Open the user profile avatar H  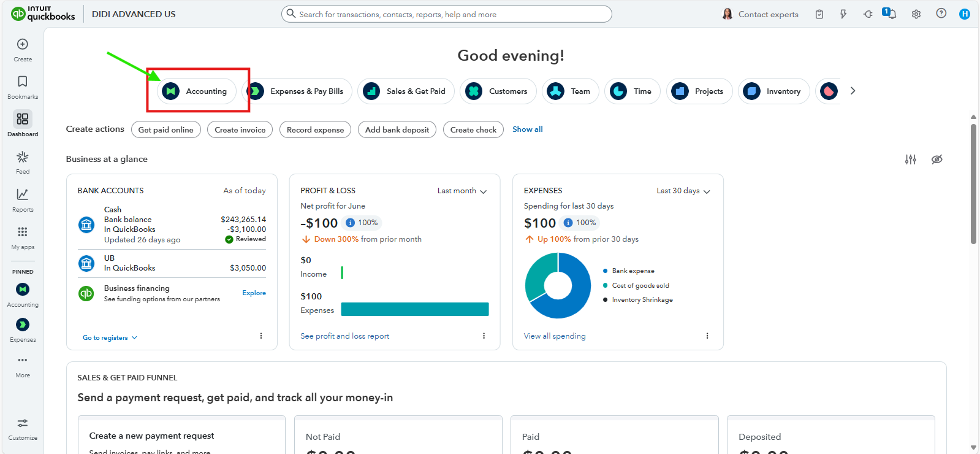[x=965, y=13]
